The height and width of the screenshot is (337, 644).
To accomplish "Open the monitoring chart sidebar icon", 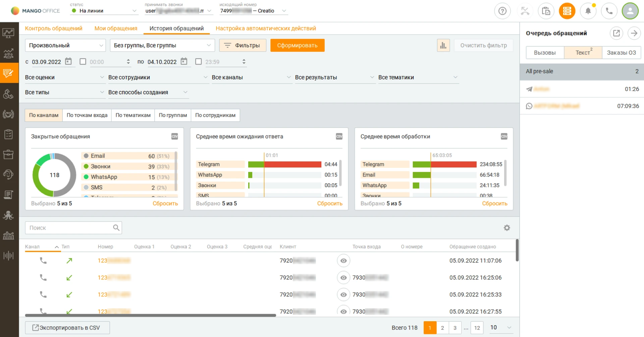I will tap(8, 33).
